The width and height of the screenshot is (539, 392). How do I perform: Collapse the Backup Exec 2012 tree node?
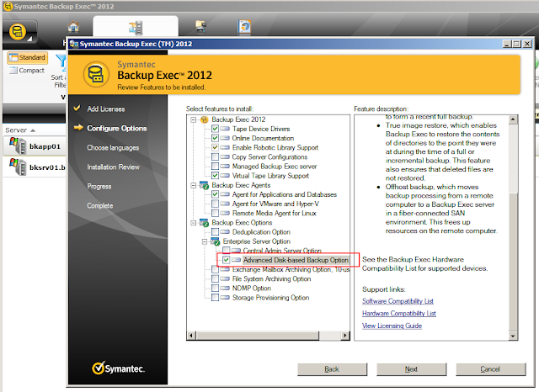(x=194, y=119)
